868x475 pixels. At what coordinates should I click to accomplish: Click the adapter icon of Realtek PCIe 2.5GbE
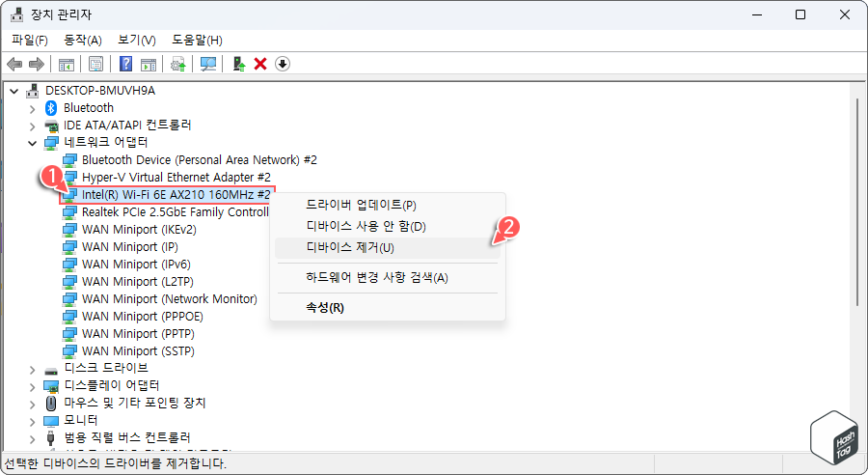69,212
